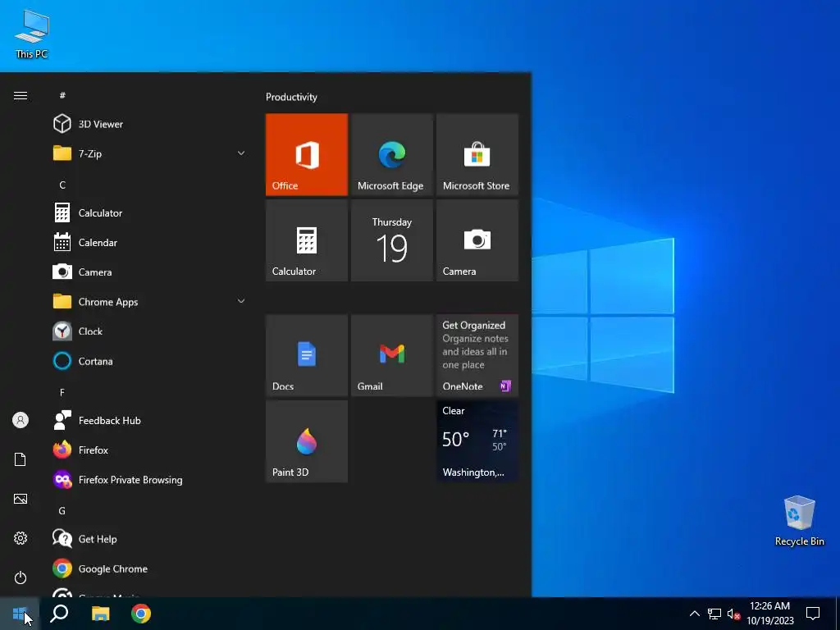The height and width of the screenshot is (630, 840).
Task: Open Calculator in the app list
Action: (x=150, y=212)
